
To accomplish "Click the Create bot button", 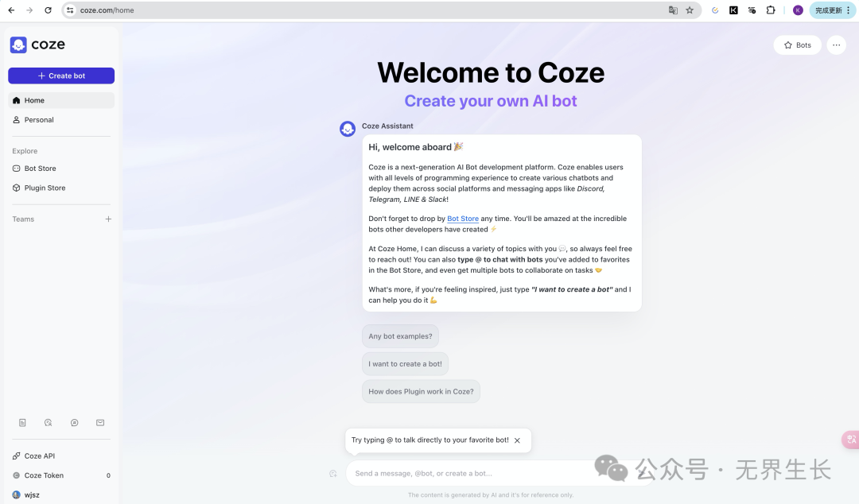I will click(61, 76).
